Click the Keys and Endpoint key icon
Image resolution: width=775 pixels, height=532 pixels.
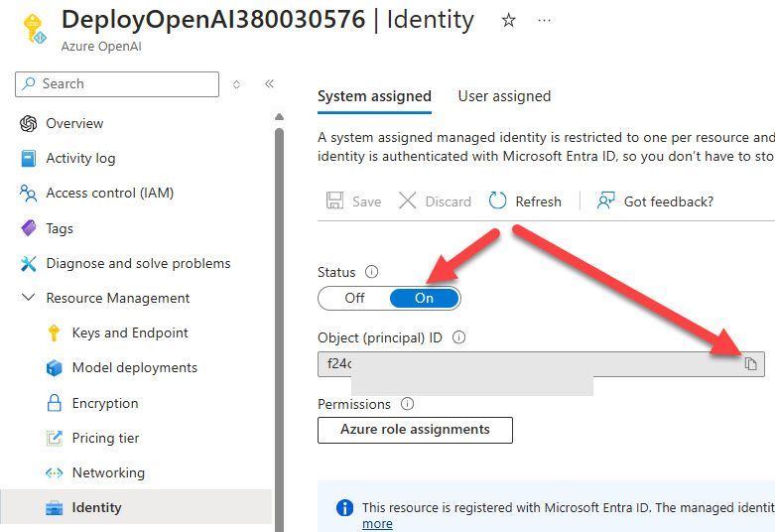coord(54,332)
